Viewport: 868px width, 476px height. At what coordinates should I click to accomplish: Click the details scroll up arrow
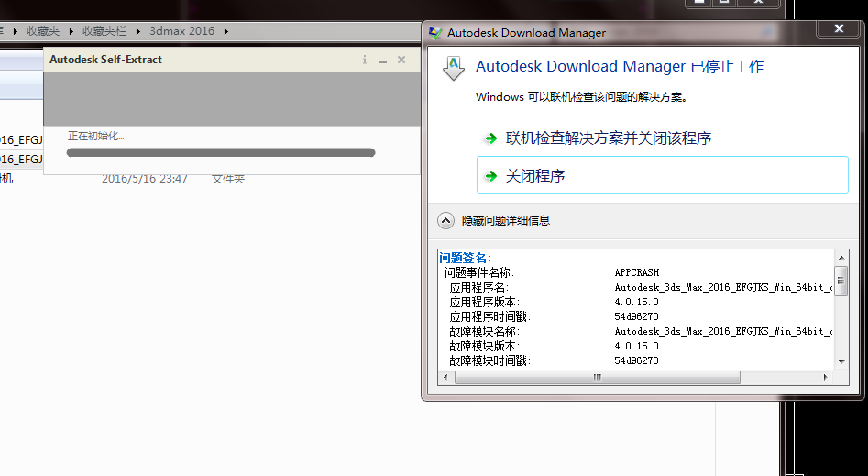841,258
